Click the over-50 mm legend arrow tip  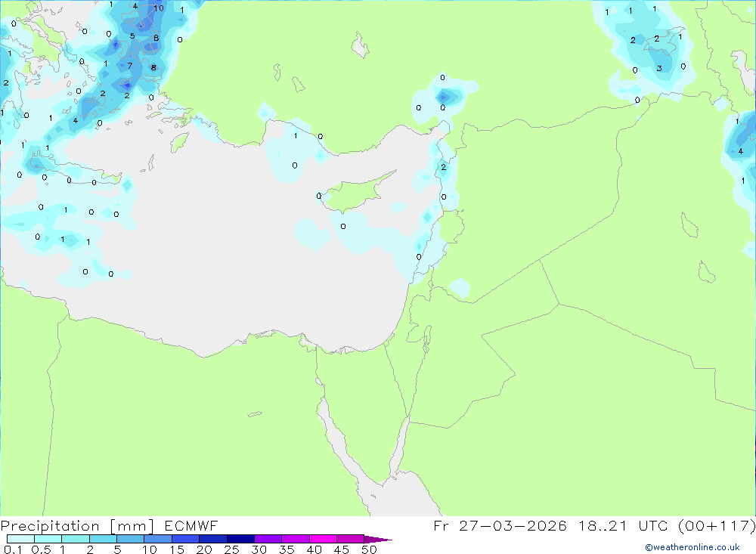pyautogui.click(x=377, y=540)
